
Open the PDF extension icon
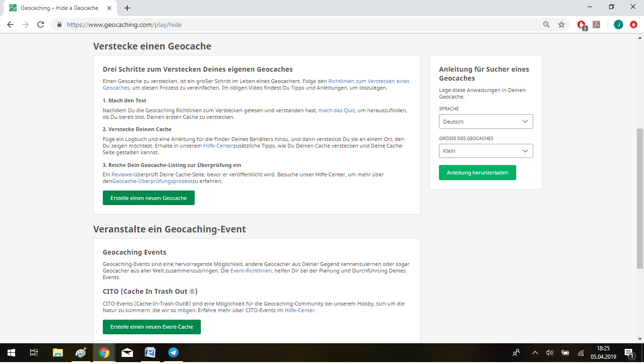596,25
